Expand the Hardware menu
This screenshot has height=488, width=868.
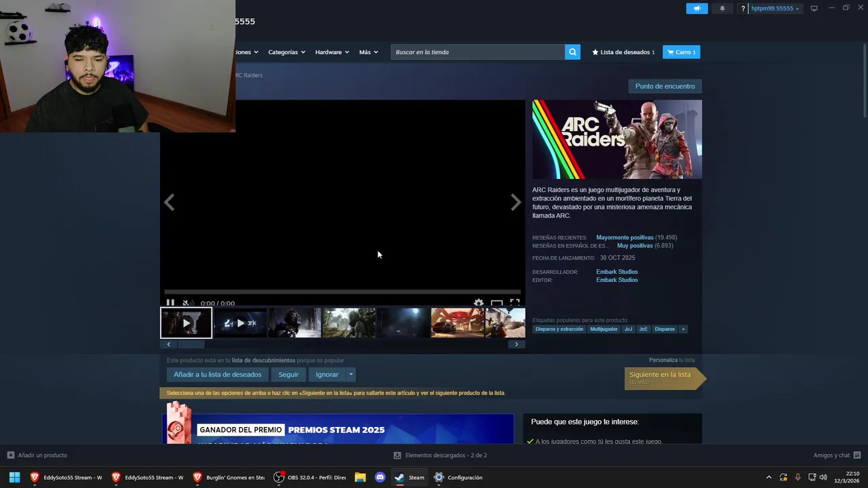(332, 52)
